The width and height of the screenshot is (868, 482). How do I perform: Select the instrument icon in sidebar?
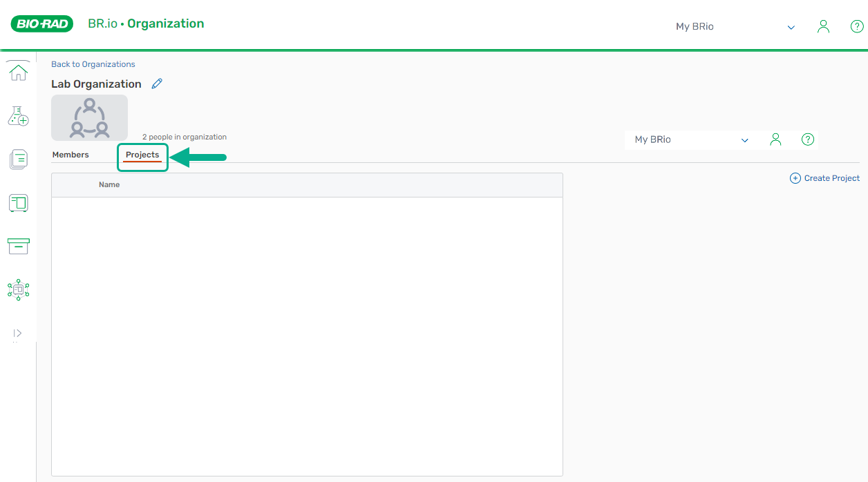(18, 203)
